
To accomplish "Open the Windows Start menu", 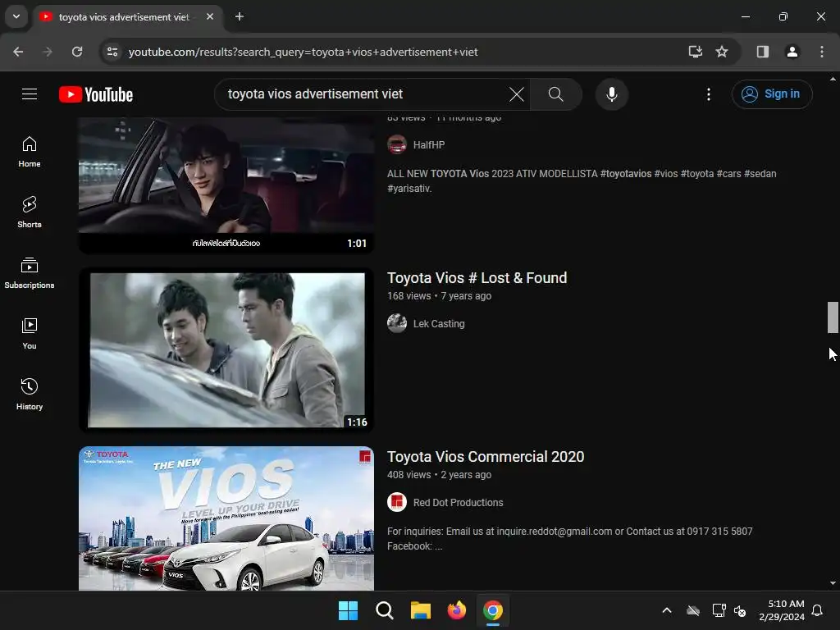I will [348, 610].
